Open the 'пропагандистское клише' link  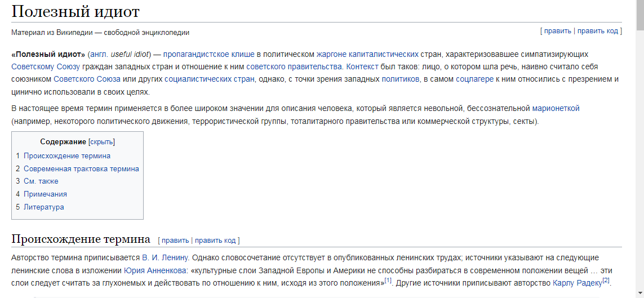pyautogui.click(x=209, y=54)
